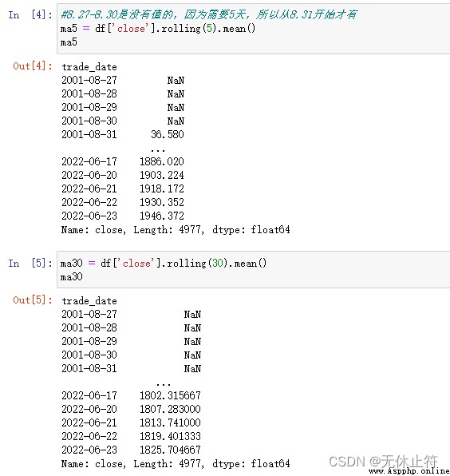450x476 pixels.
Task: Click the trade_date header in Out[5]
Action: click(x=89, y=301)
